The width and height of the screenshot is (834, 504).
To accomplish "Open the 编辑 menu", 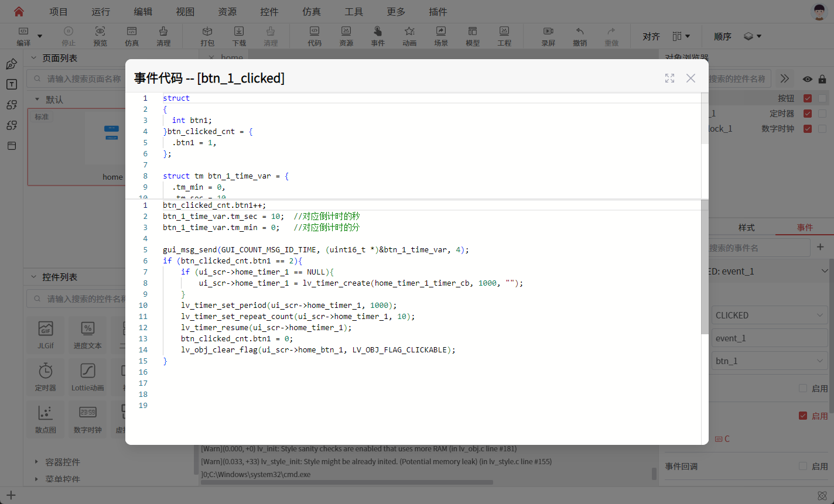I will (x=143, y=12).
